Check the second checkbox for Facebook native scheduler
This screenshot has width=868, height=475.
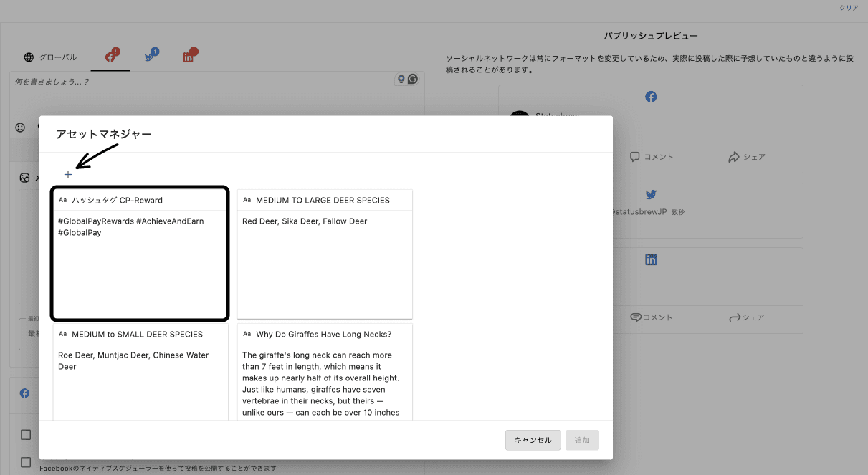tap(26, 462)
